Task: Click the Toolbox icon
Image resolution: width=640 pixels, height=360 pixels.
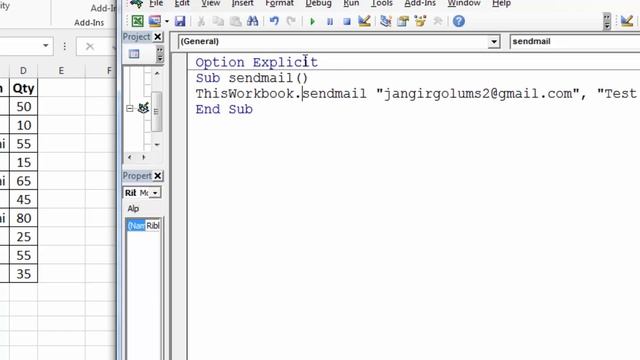Action: (437, 21)
